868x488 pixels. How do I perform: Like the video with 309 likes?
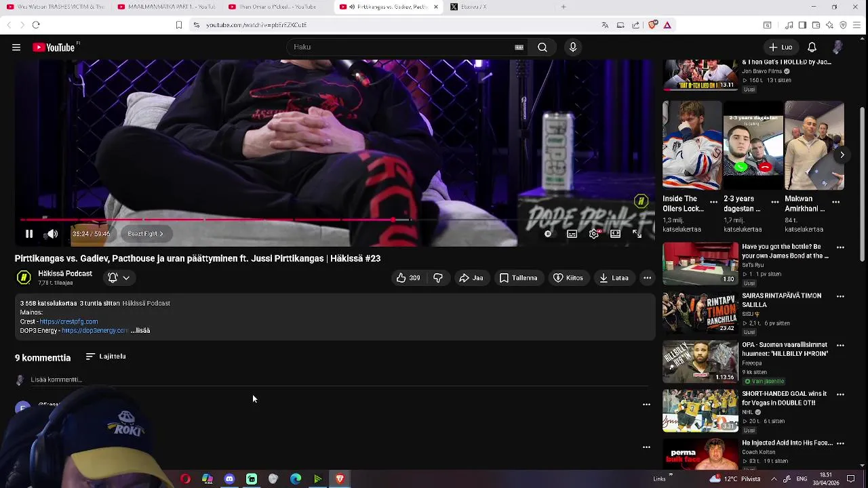point(408,278)
